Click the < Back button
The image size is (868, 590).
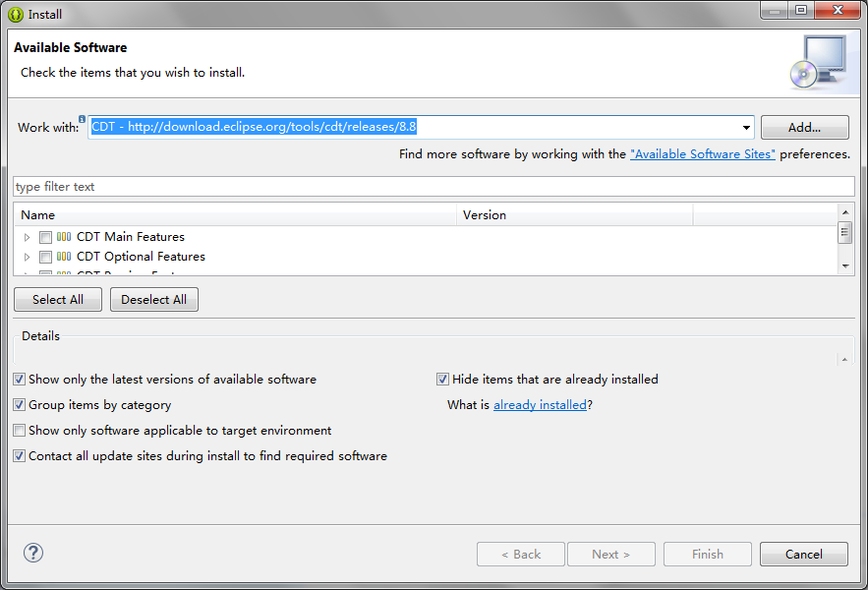click(521, 554)
